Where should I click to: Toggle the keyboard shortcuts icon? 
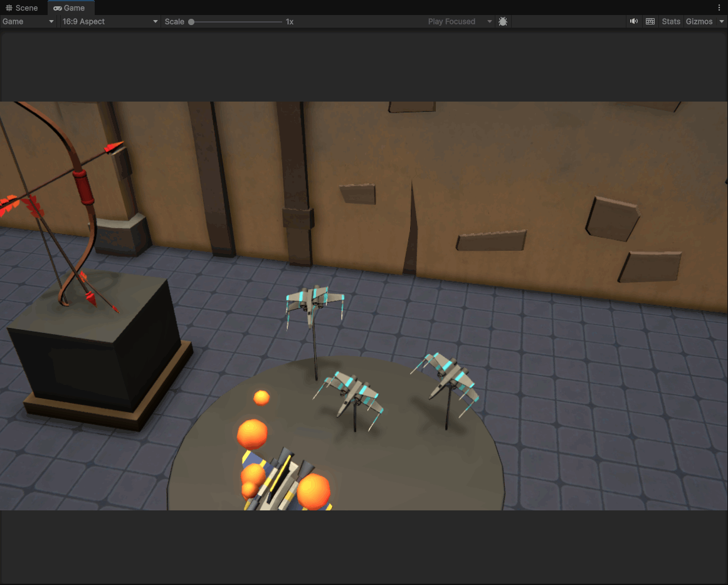pyautogui.click(x=650, y=21)
